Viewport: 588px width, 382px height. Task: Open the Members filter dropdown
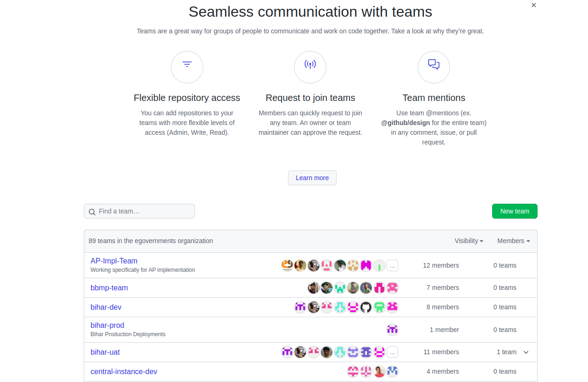pos(513,241)
